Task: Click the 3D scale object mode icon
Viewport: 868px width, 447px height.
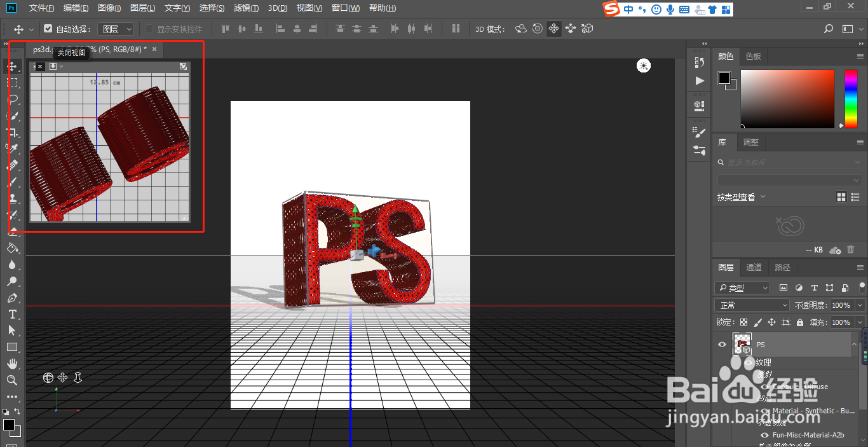Action: point(588,29)
